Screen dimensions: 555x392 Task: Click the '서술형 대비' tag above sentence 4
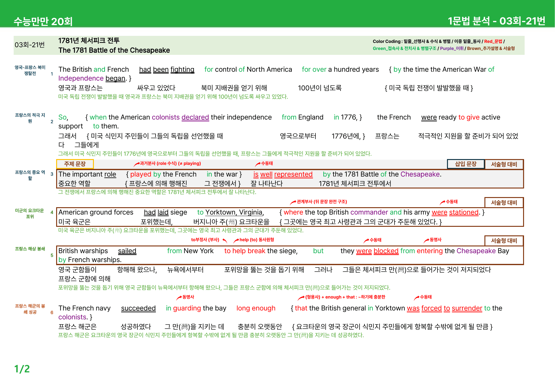pyautogui.click(x=504, y=203)
